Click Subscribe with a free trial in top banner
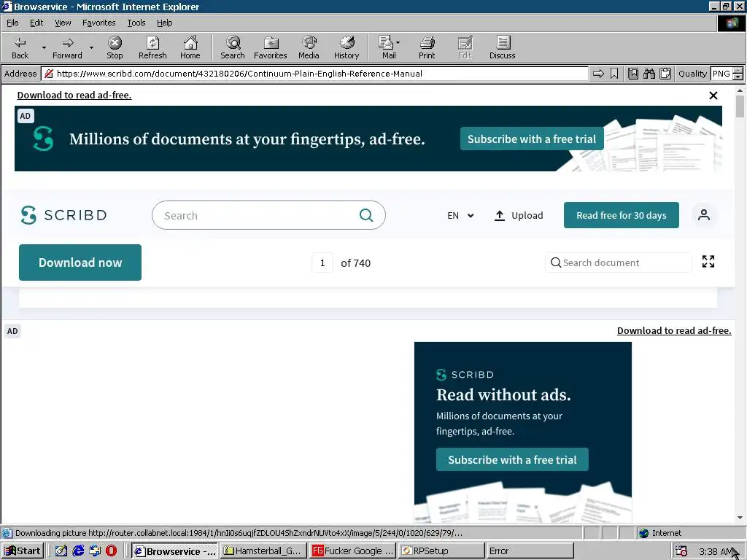Image resolution: width=747 pixels, height=560 pixels. 532,139
